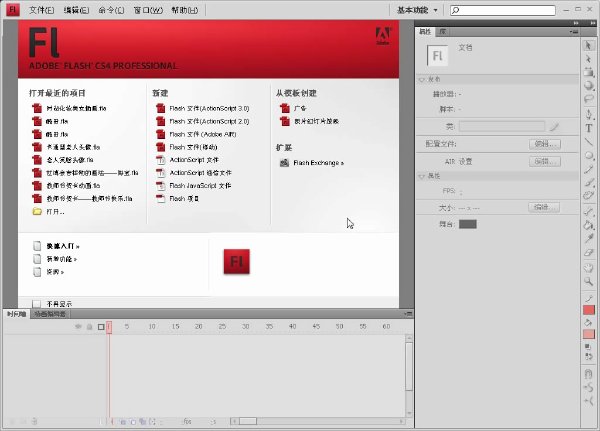
Task: Toggle the timeline lock column icon
Action: pos(90,327)
